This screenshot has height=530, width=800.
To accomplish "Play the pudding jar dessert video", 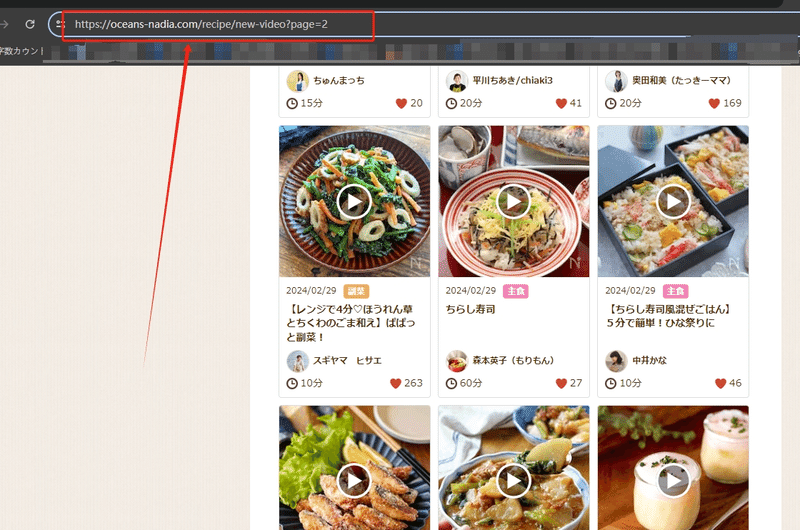I will coord(673,481).
